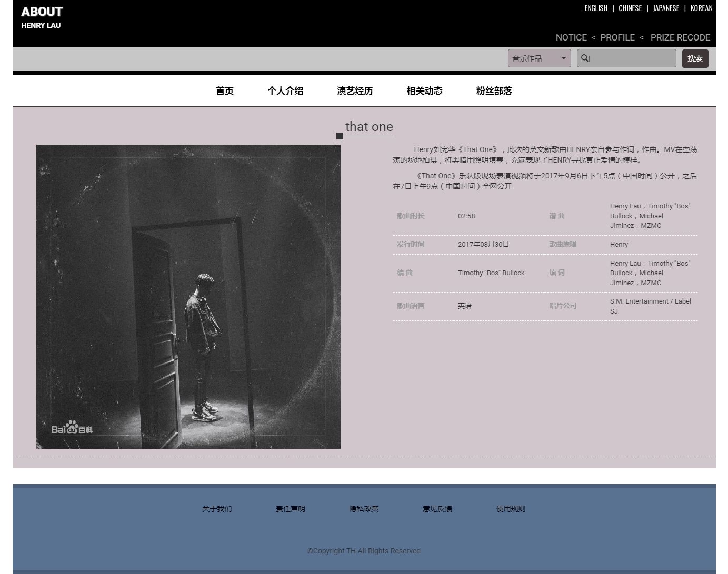This screenshot has height=574, width=728.
Task: Open the PRIZE RECODE link
Action: 680,37
